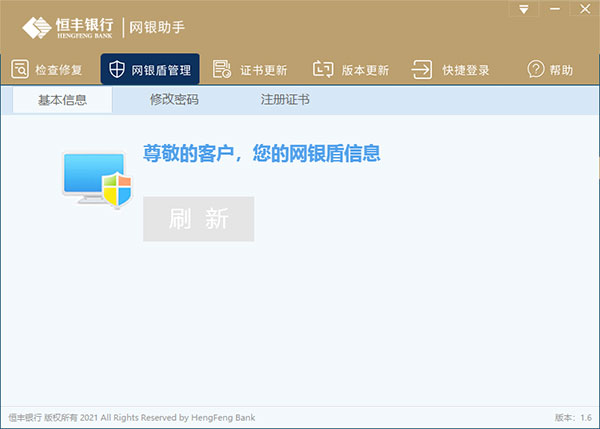Viewport: 600px width, 429px height.
Task: Click the 恒丰银行 HENGFENG BANK name text
Action: point(85,28)
